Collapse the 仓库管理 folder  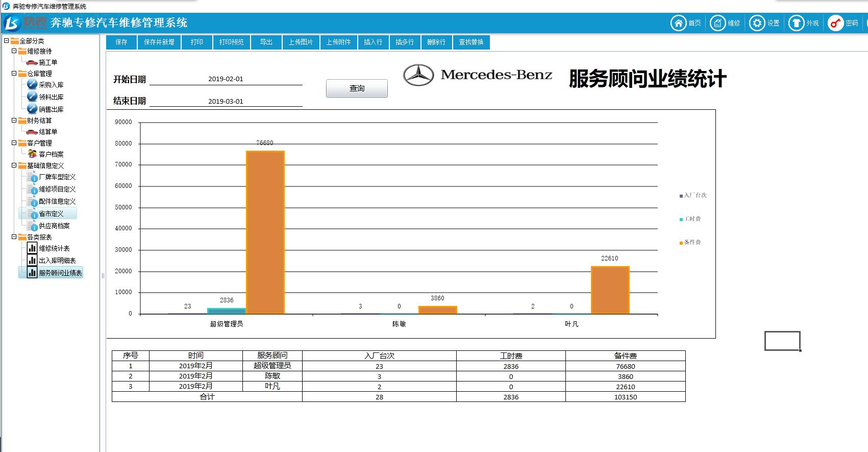click(14, 74)
